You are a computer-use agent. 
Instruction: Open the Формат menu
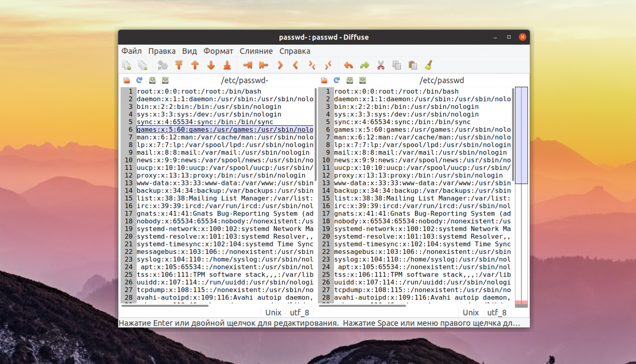[218, 51]
